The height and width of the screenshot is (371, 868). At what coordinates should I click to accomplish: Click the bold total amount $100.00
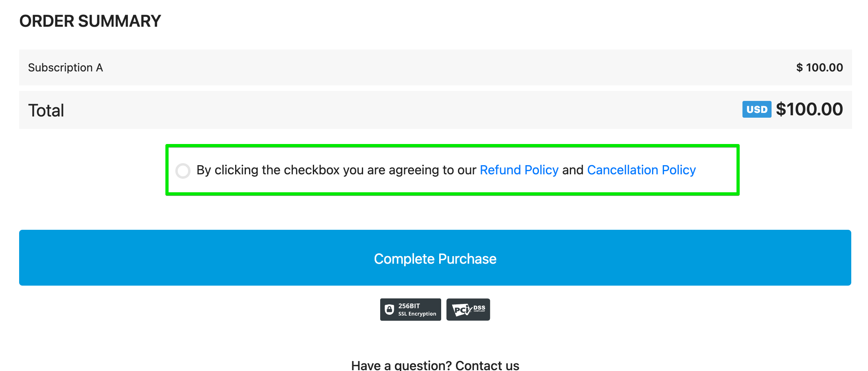[x=809, y=109]
